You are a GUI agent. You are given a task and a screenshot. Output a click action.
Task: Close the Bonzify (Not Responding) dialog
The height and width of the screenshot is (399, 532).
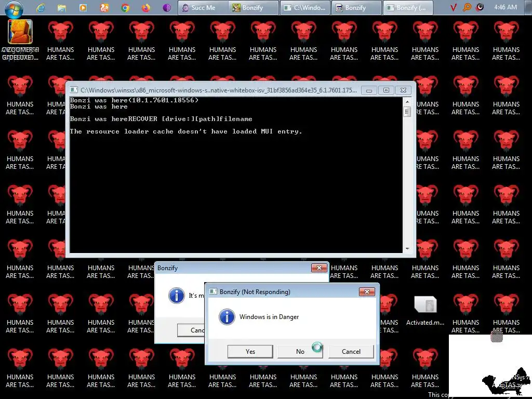click(x=367, y=292)
